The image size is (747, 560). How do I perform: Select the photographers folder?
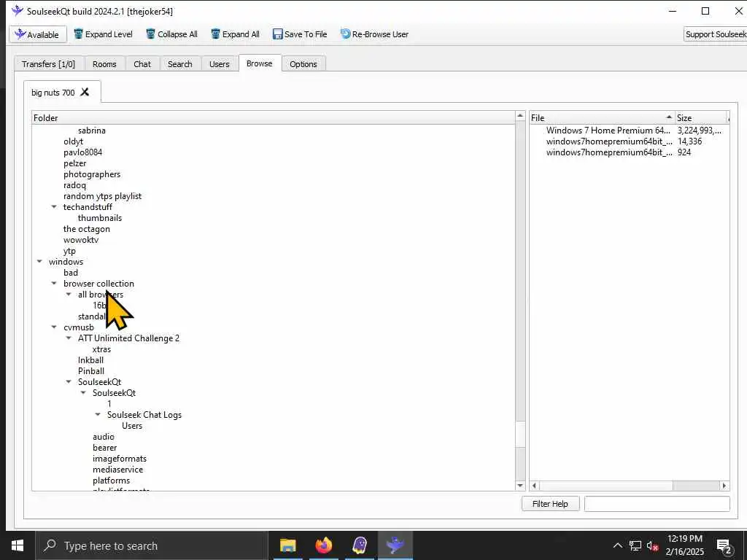[92, 174]
